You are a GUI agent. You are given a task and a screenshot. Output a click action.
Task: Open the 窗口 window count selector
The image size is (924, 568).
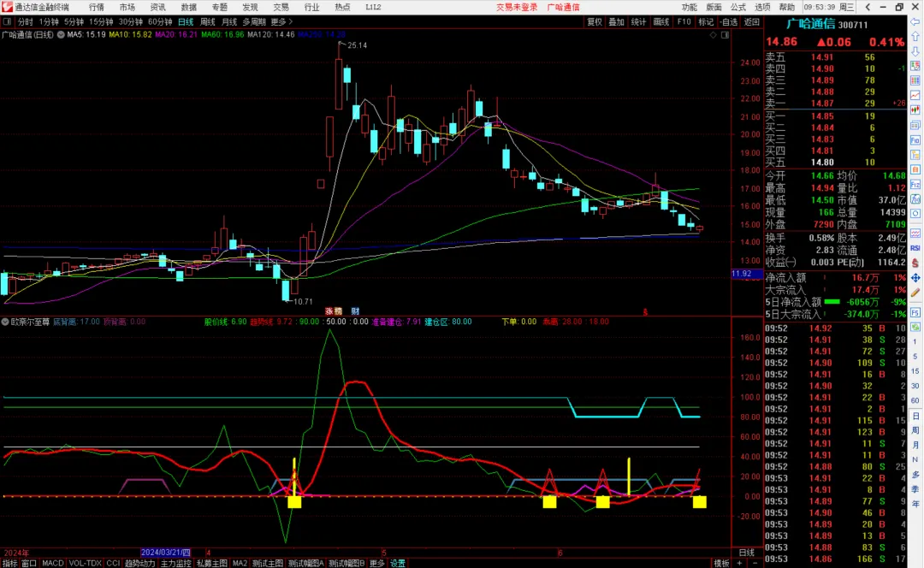(29, 563)
